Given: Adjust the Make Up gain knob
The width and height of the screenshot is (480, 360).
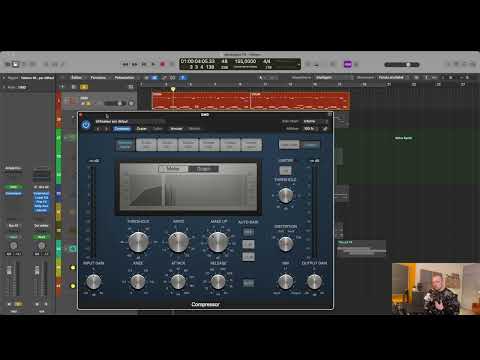Looking at the screenshot, I should (218, 242).
